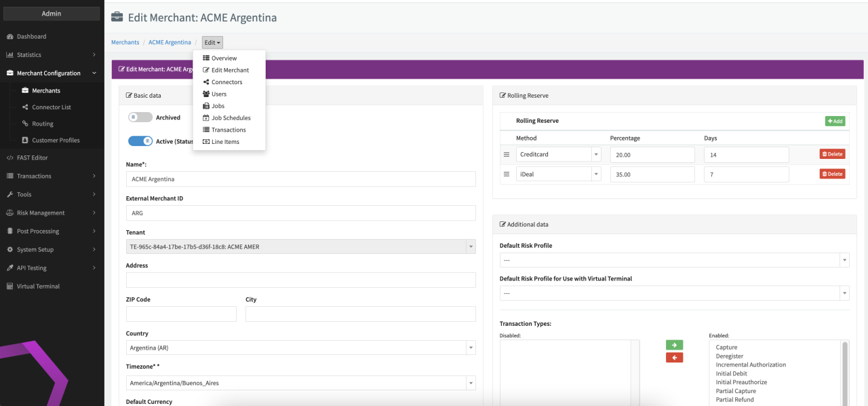
Task: Click the External Merchant ID input field
Action: pyautogui.click(x=300, y=213)
